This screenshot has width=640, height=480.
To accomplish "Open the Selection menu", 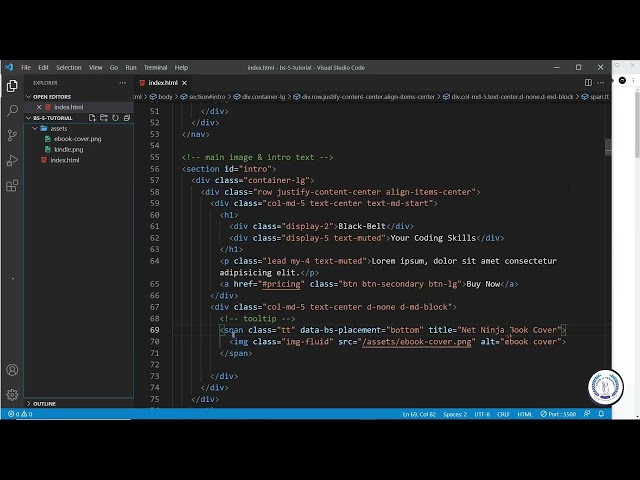I will coord(69,68).
